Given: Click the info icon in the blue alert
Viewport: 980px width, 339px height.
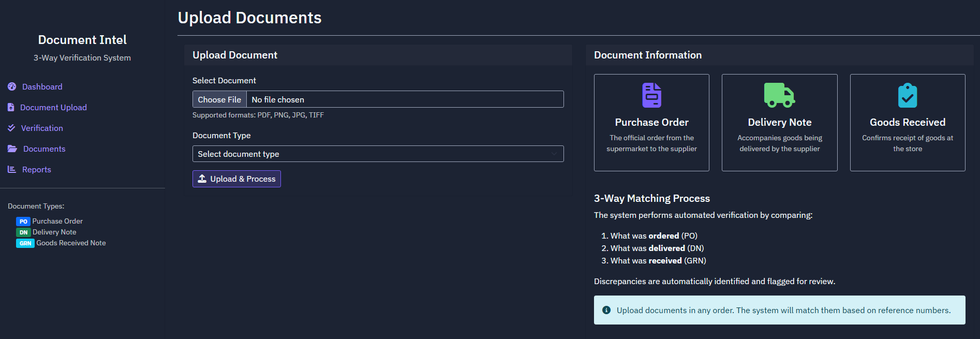Looking at the screenshot, I should tap(606, 310).
